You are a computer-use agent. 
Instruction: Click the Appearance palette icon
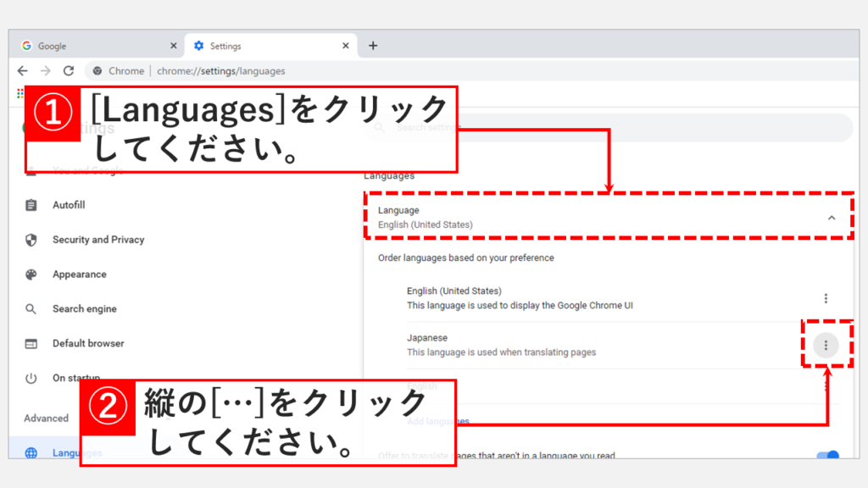[31, 274]
